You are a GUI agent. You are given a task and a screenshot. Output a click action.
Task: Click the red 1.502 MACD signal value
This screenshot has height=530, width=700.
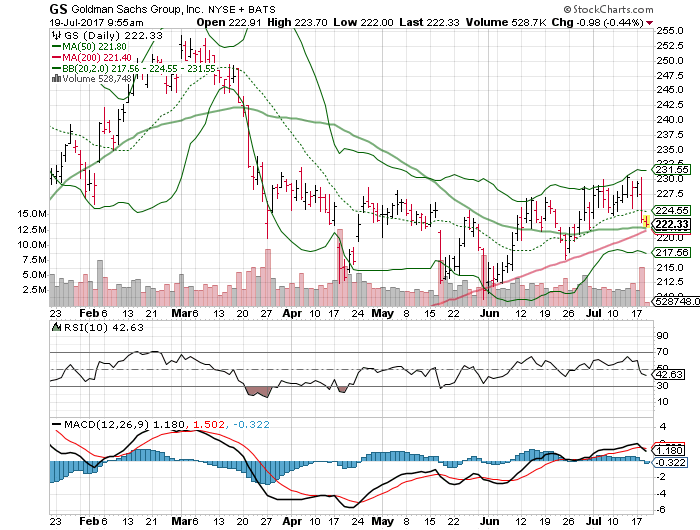tap(209, 424)
